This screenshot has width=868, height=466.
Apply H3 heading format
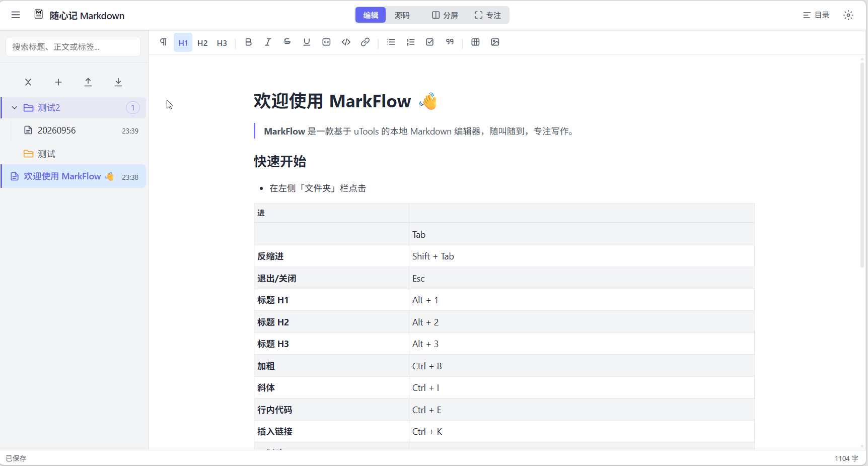[222, 42]
